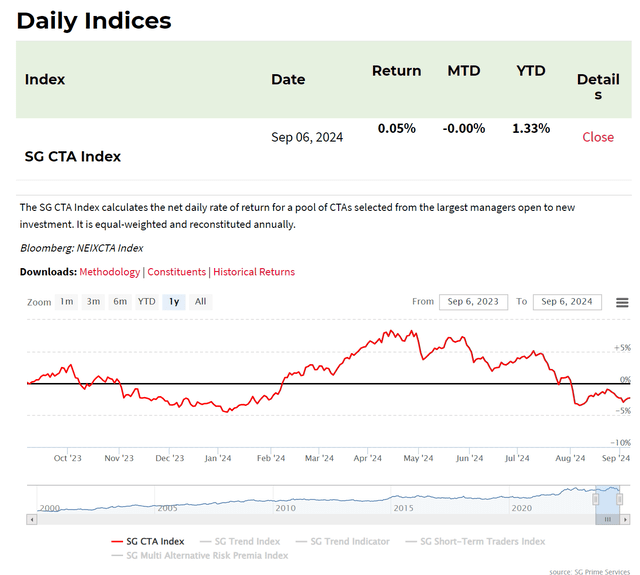Click the Daily Indices heading
640x575 pixels.
pyautogui.click(x=94, y=20)
